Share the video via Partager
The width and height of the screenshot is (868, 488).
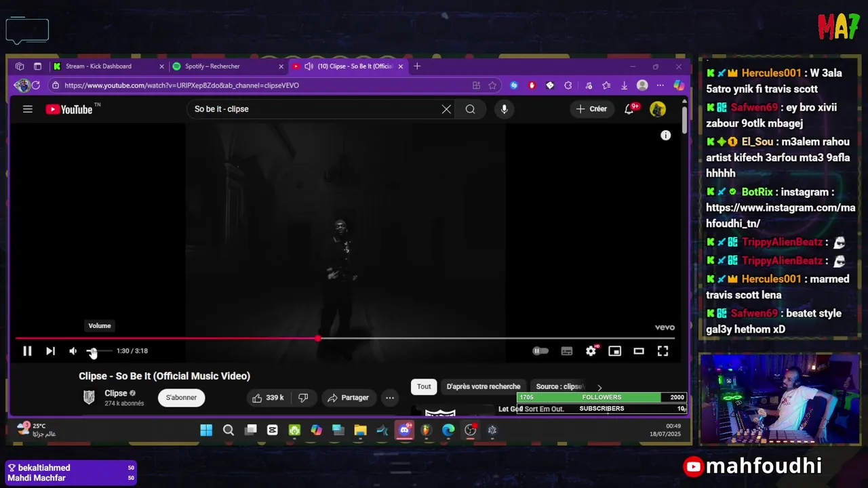pyautogui.click(x=348, y=398)
